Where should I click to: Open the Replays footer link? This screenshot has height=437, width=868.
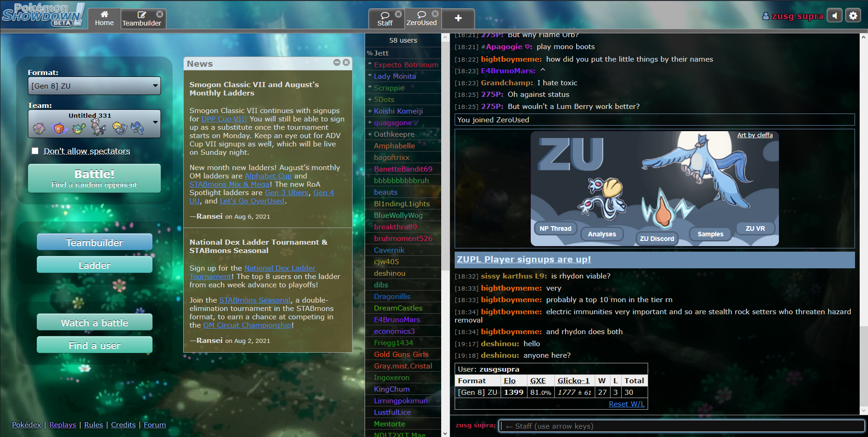pyautogui.click(x=63, y=424)
